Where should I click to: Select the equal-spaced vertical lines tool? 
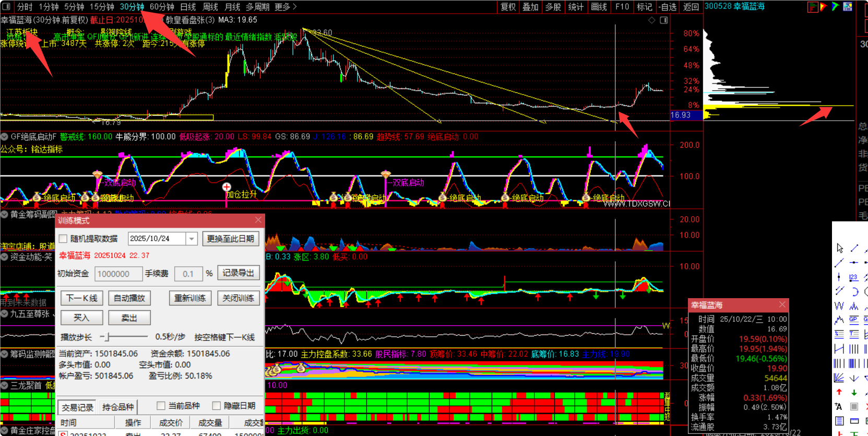(854, 349)
